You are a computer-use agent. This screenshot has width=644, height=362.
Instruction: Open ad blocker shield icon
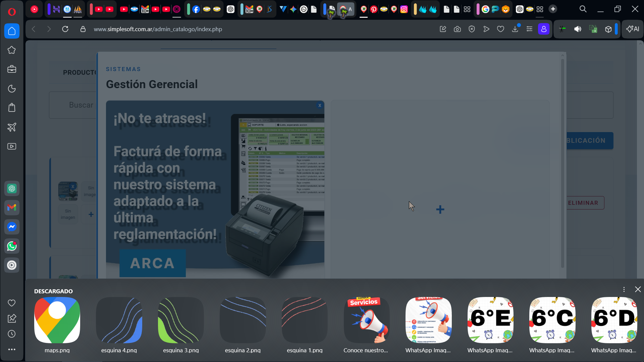(x=472, y=29)
